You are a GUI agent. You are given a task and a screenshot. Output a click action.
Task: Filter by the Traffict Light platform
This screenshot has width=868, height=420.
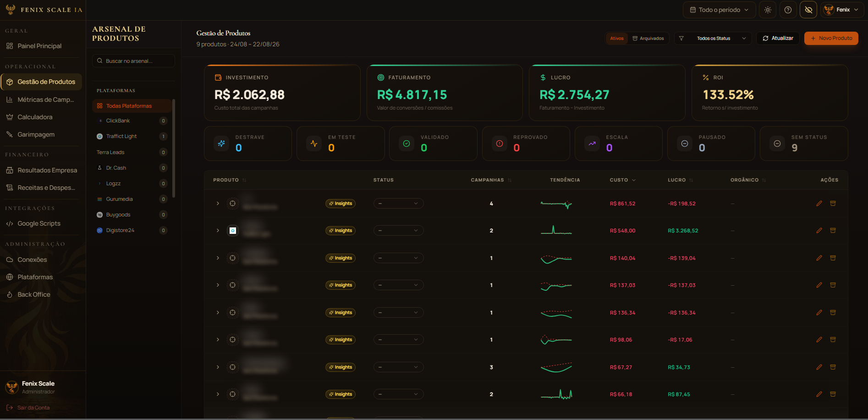(x=132, y=136)
